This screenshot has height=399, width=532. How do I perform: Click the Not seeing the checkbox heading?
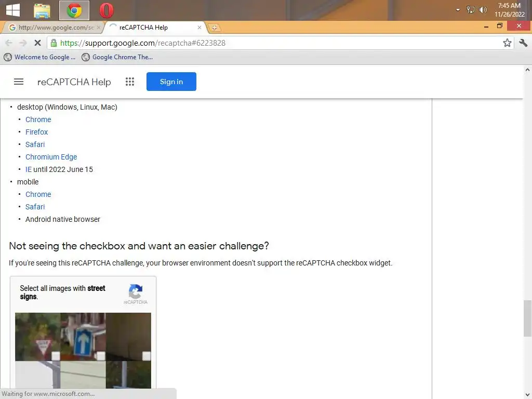pyautogui.click(x=139, y=246)
